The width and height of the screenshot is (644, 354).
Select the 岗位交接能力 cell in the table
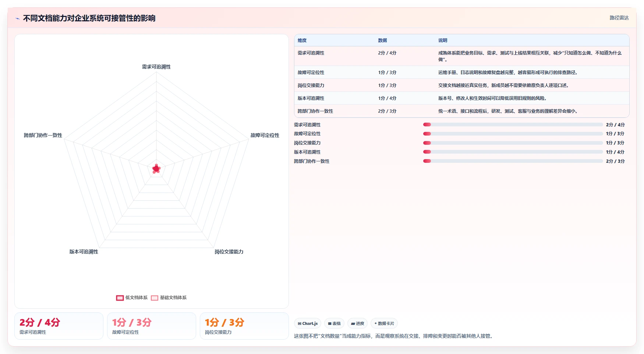pos(311,85)
